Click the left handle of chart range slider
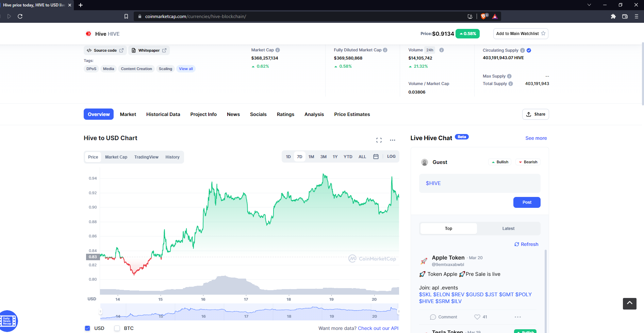The width and height of the screenshot is (644, 333). pos(100,312)
